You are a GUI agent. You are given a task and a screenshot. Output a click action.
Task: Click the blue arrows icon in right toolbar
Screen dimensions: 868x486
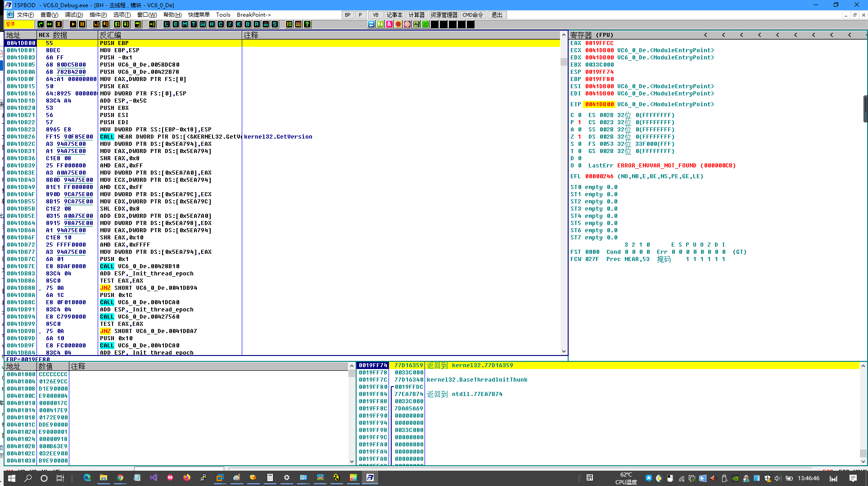(x=371, y=24)
